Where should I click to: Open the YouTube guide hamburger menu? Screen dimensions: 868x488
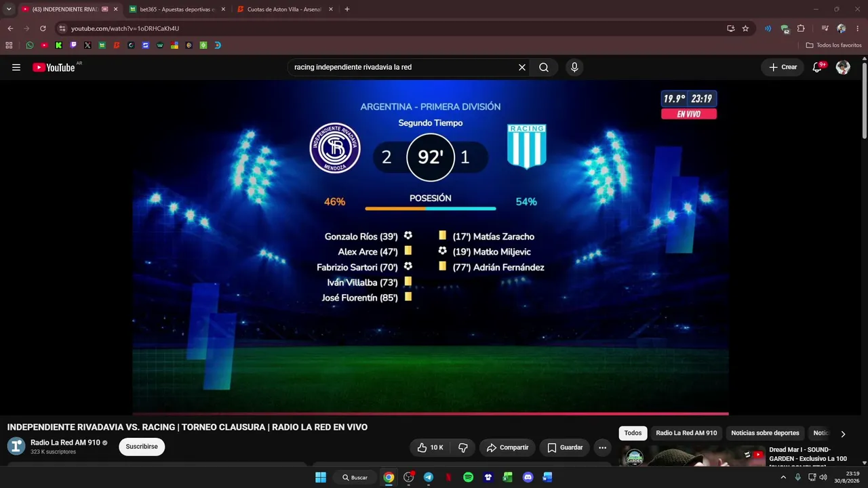(16, 67)
